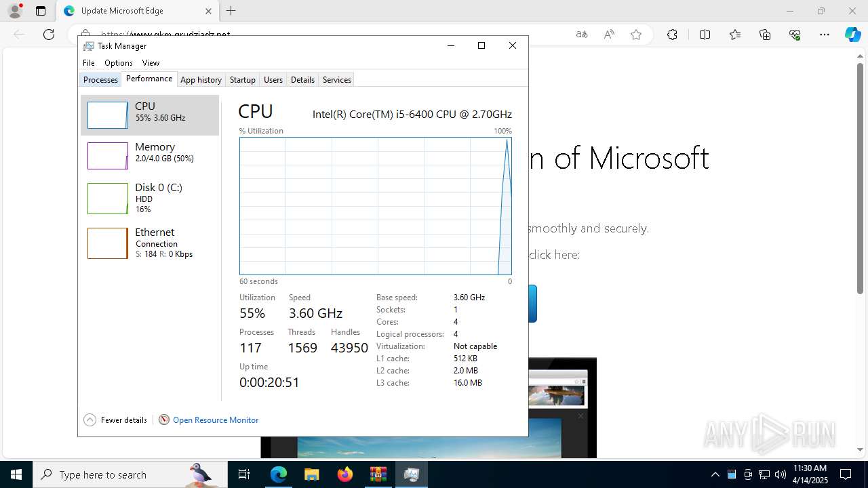
Task: Click the Task Manager title bar icon
Action: [x=89, y=46]
